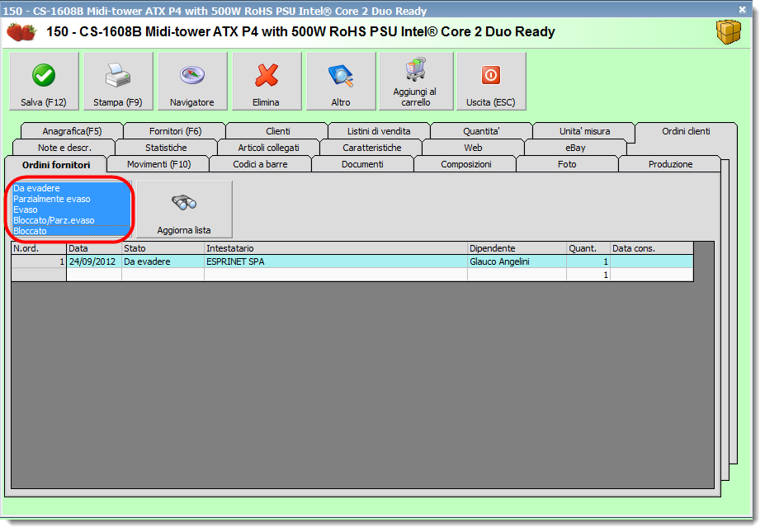Click the Glauco Angelini cell
765x532 pixels.
[x=517, y=261]
